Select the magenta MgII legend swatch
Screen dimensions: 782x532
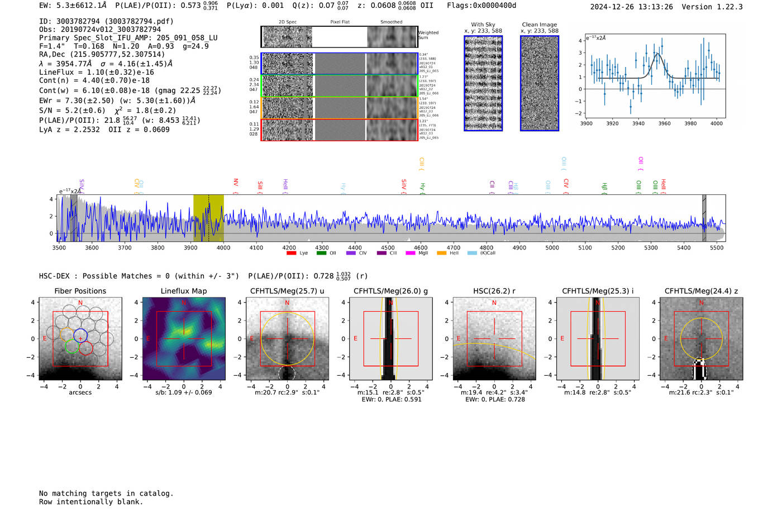pyautogui.click(x=410, y=253)
